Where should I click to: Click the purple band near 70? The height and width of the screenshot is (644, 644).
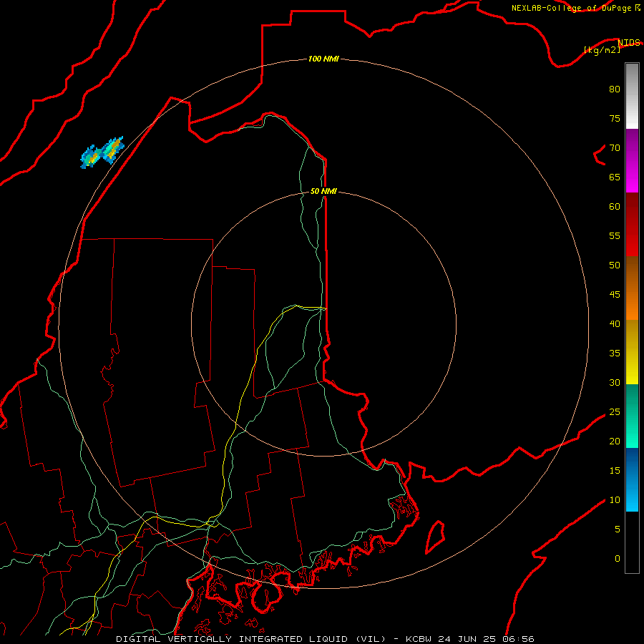632,146
